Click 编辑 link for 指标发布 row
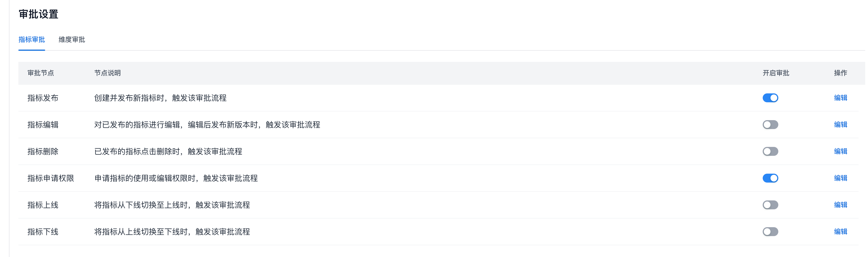Image resolution: width=868 pixels, height=257 pixels. pyautogui.click(x=840, y=98)
